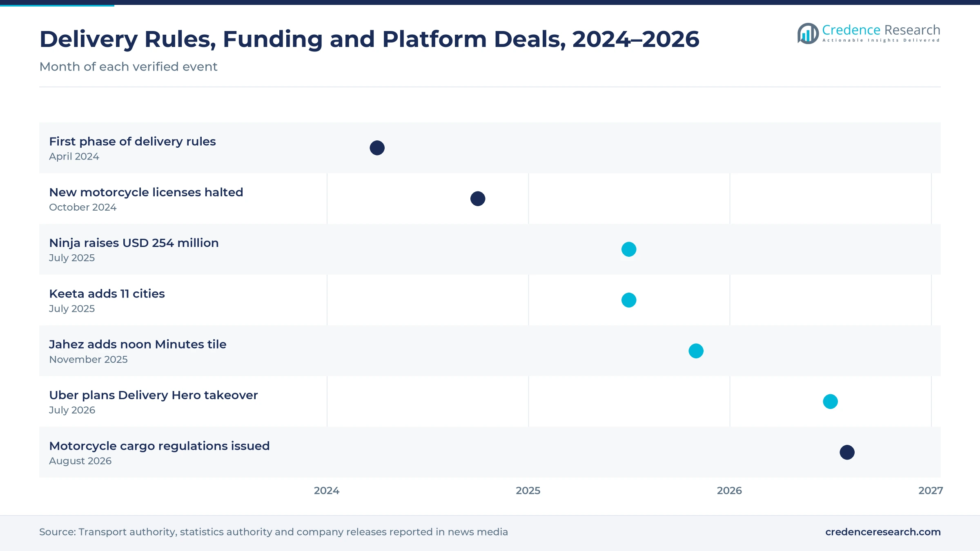Click 'Uber plans Delivery Hero takeover' label
980x551 pixels.
154,395
